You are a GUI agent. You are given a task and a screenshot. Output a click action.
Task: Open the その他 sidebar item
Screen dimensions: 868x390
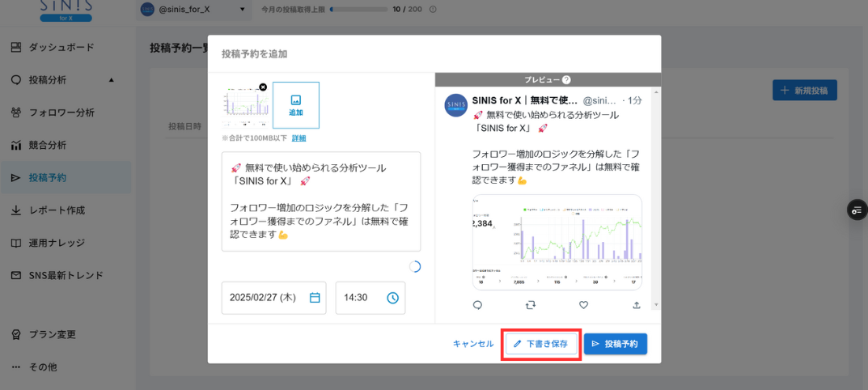(x=66, y=367)
